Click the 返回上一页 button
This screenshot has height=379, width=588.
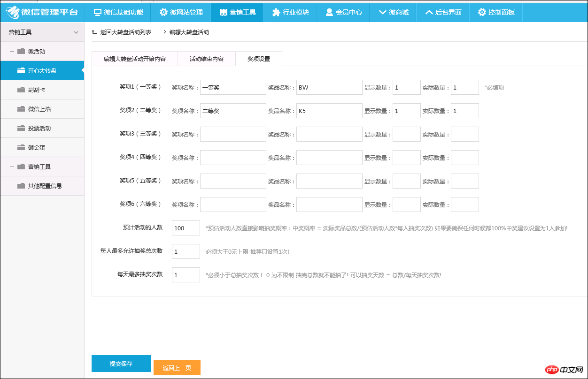177,368
